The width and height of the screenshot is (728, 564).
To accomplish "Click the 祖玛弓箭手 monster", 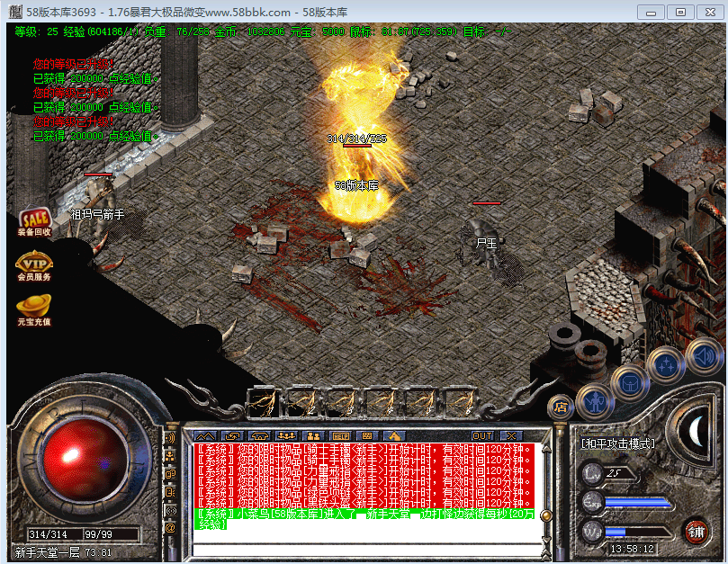I will pyautogui.click(x=97, y=209).
